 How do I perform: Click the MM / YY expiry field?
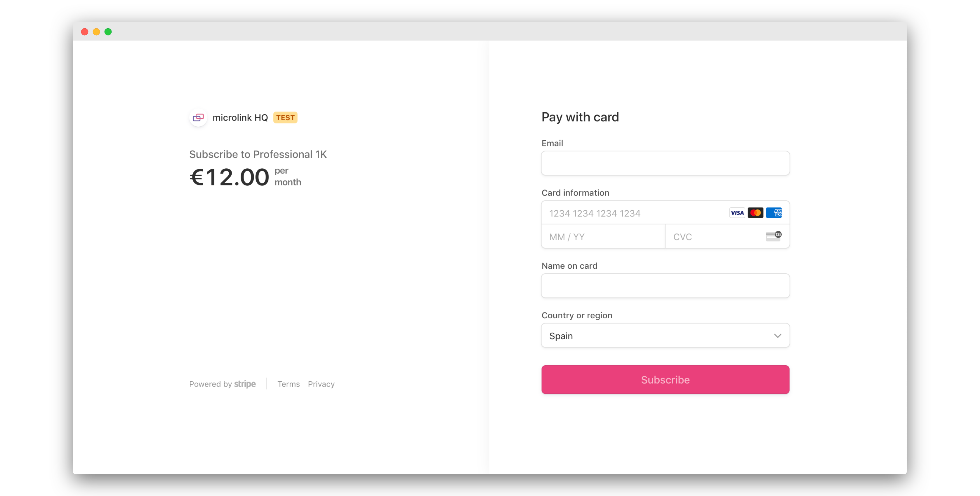point(603,236)
